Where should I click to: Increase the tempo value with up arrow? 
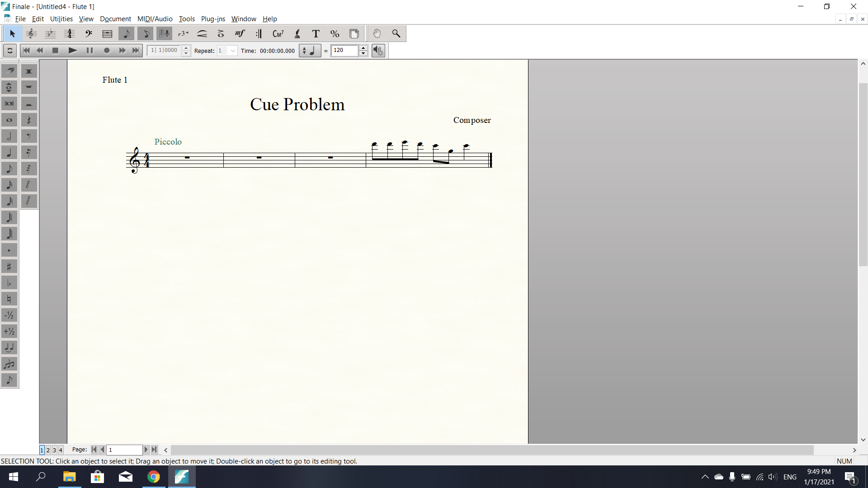pos(363,48)
